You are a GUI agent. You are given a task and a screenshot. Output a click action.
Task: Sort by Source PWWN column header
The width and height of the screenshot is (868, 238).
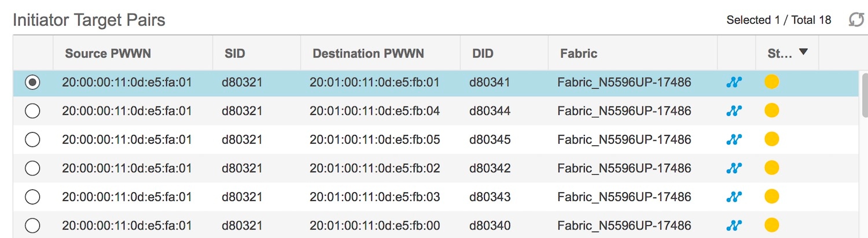click(x=108, y=54)
